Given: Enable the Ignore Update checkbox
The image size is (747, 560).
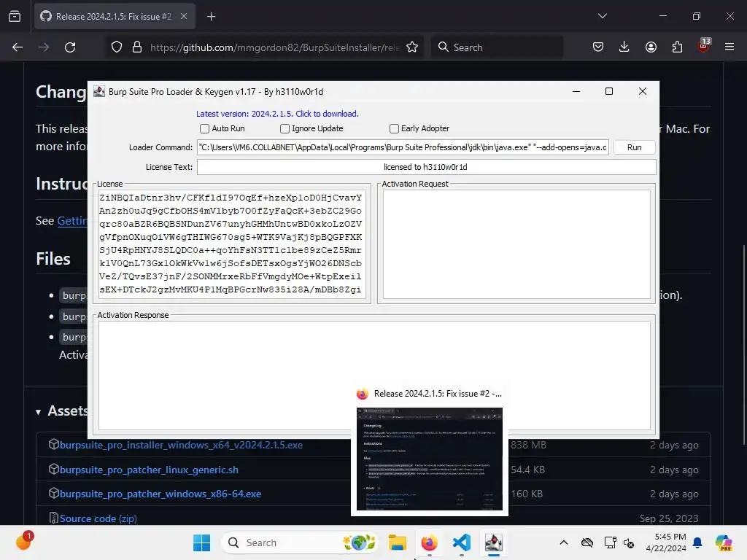Looking at the screenshot, I should pyautogui.click(x=285, y=128).
